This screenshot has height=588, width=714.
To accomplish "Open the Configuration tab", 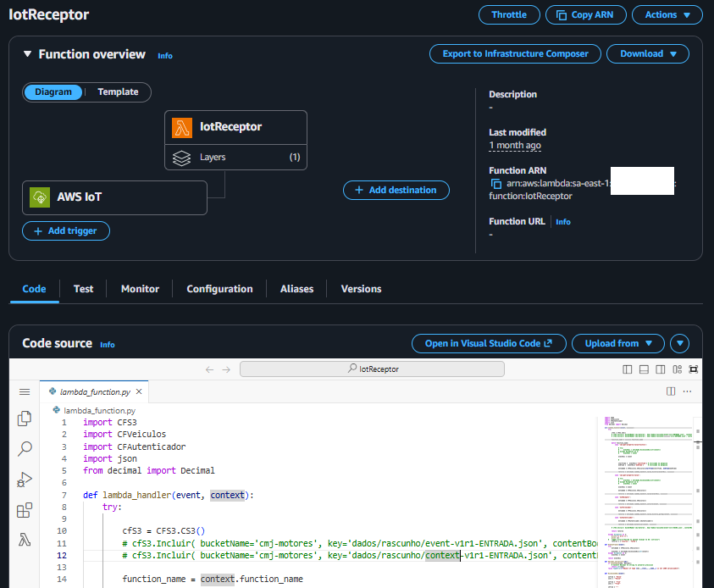I will pyautogui.click(x=219, y=289).
